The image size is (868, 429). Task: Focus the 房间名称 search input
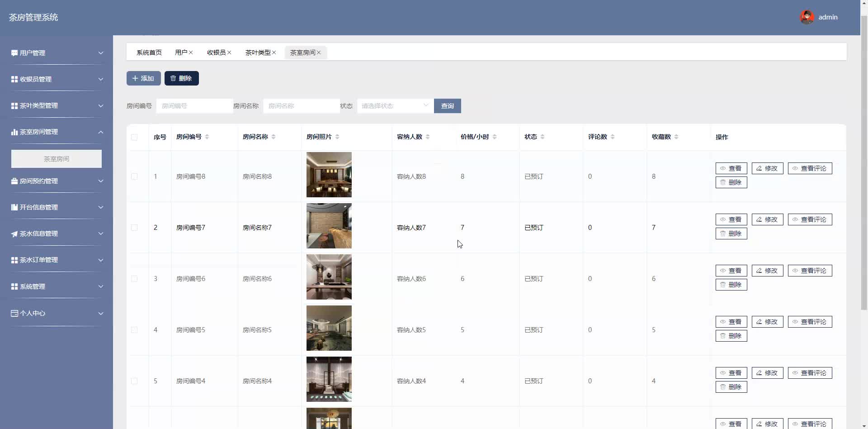click(x=301, y=106)
